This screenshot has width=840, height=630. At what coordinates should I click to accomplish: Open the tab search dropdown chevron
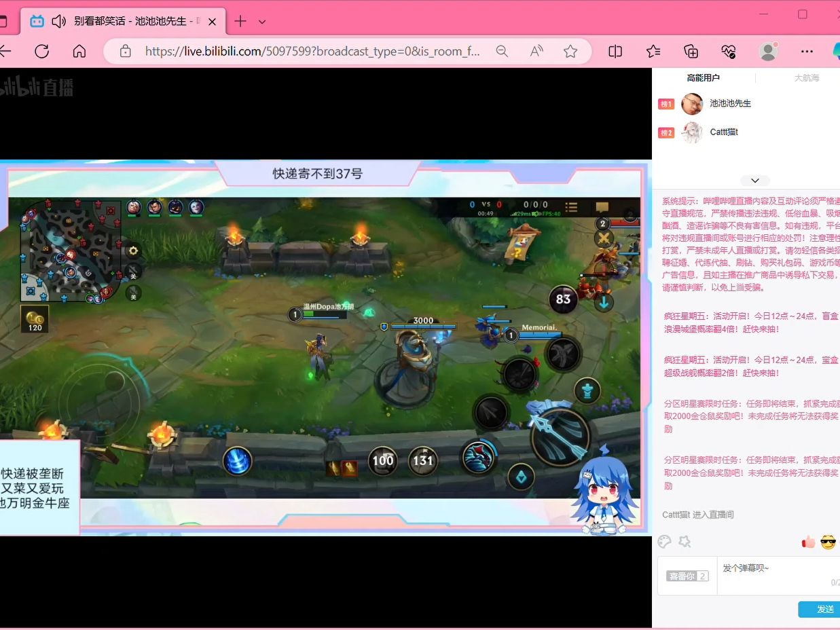point(262,22)
